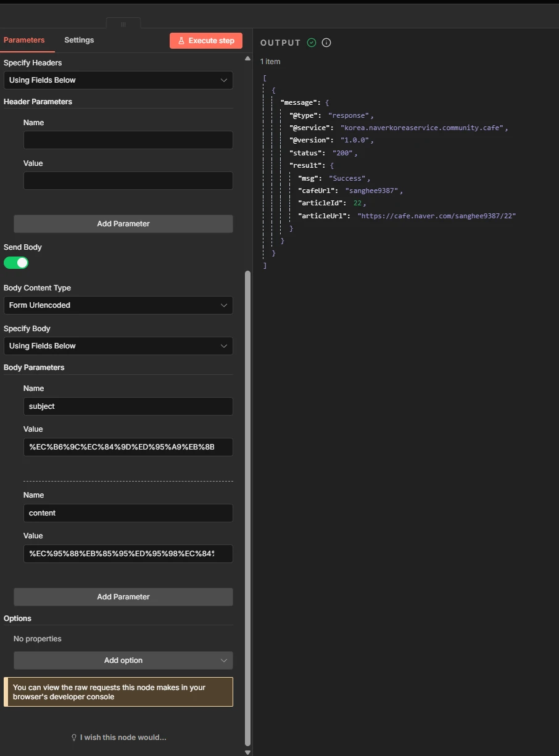Click the info icon next to OUTPUT
Screen dimensions: 559x756
(326, 43)
